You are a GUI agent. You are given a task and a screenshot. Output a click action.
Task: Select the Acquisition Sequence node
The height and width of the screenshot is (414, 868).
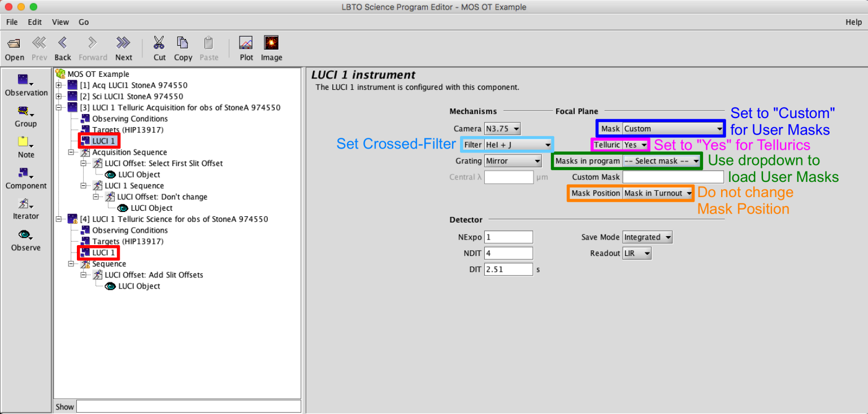[x=129, y=152]
